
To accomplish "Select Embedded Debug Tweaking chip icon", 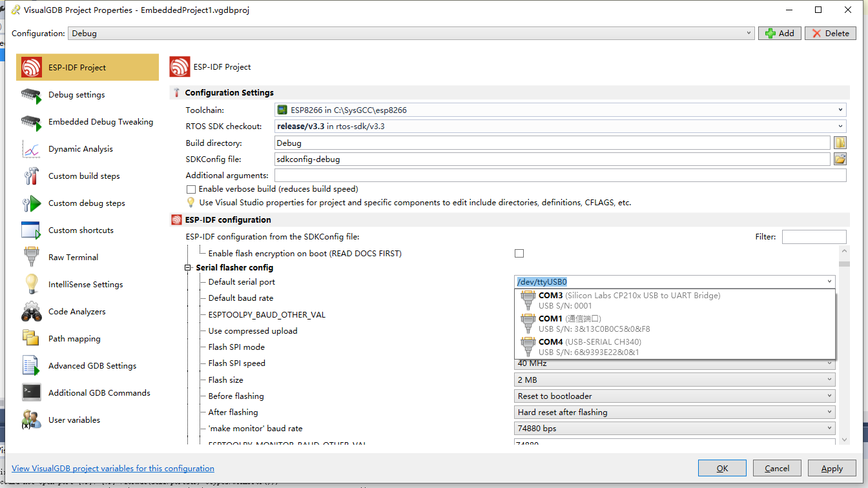I will (31, 122).
